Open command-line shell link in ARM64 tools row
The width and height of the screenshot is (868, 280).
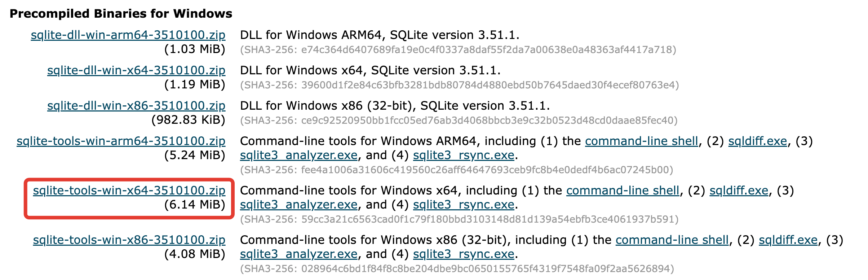(x=642, y=141)
